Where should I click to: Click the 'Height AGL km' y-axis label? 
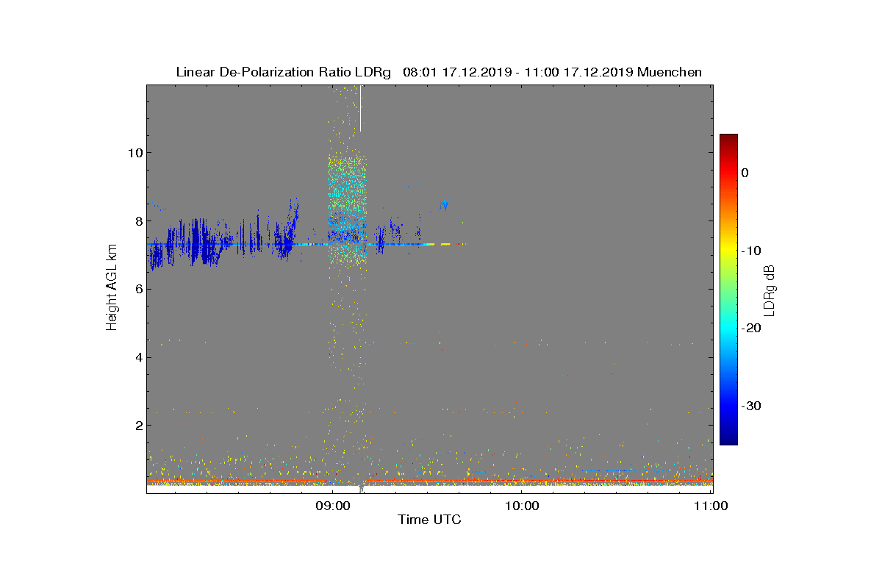point(112,289)
